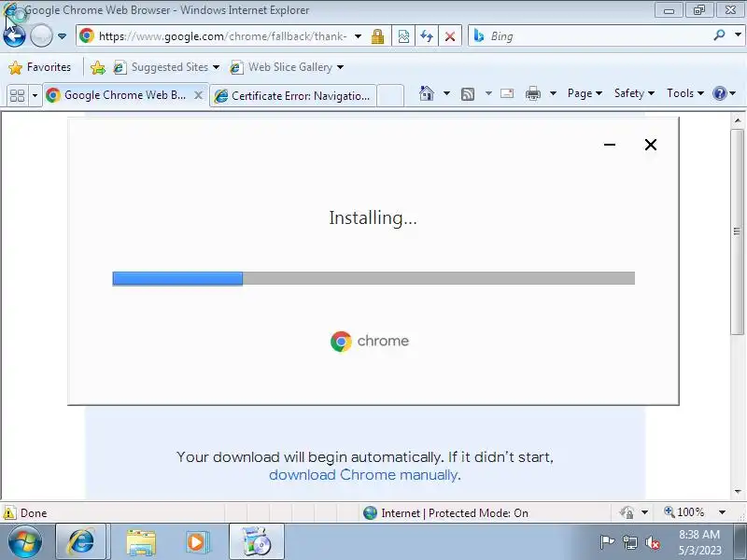This screenshot has width=747, height=560.
Task: Click the status bar privacy report icon
Action: tap(627, 512)
